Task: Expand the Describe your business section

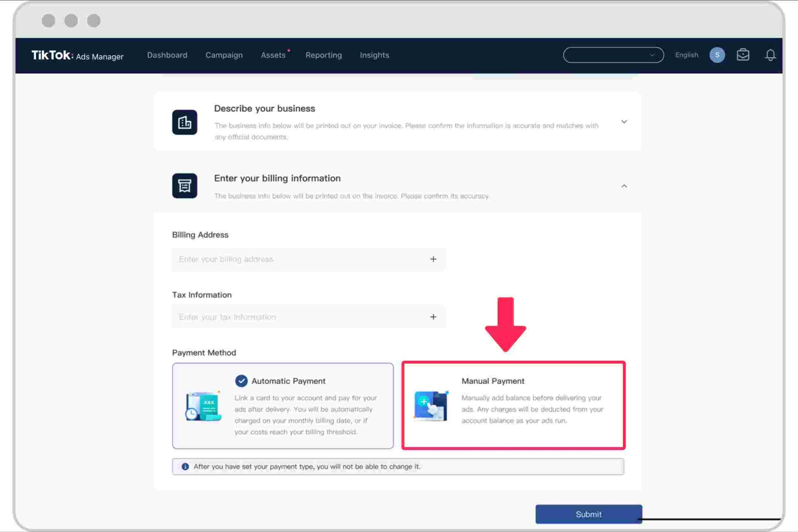Action: 624,122
